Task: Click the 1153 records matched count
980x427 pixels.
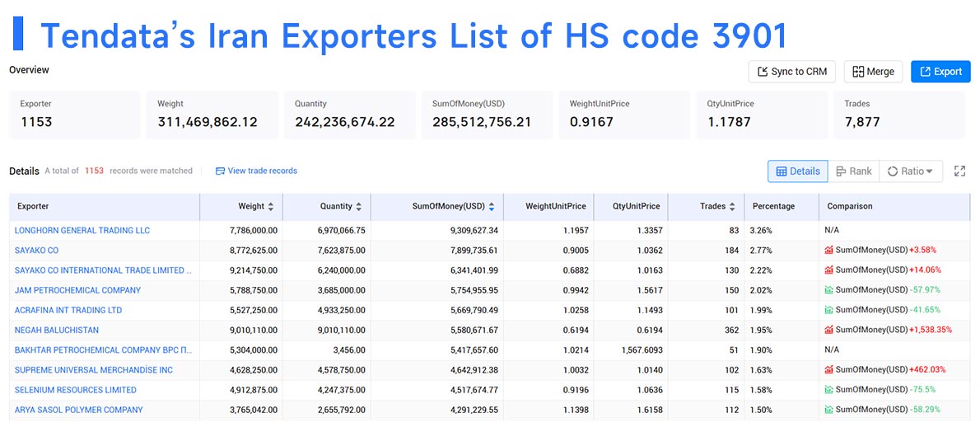Action: 95,171
